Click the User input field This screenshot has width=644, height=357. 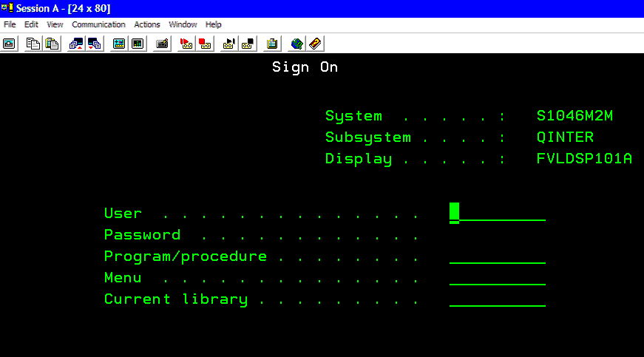pyautogui.click(x=498, y=213)
